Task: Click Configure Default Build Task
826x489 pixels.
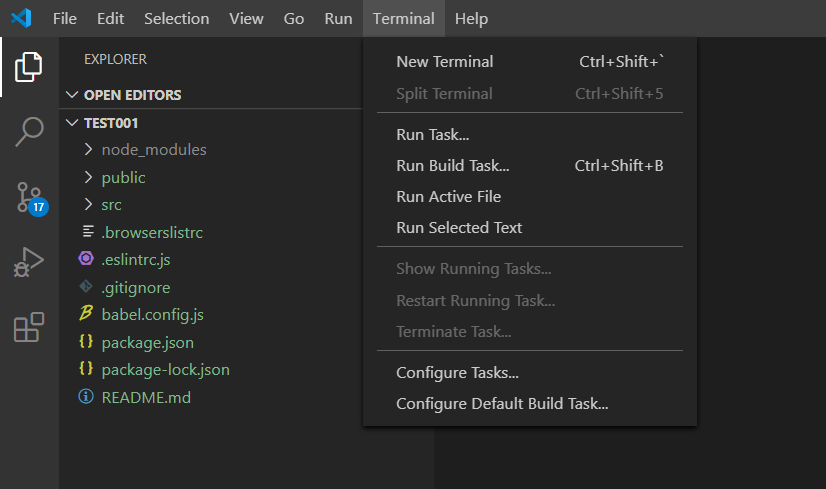Action: pyautogui.click(x=502, y=404)
